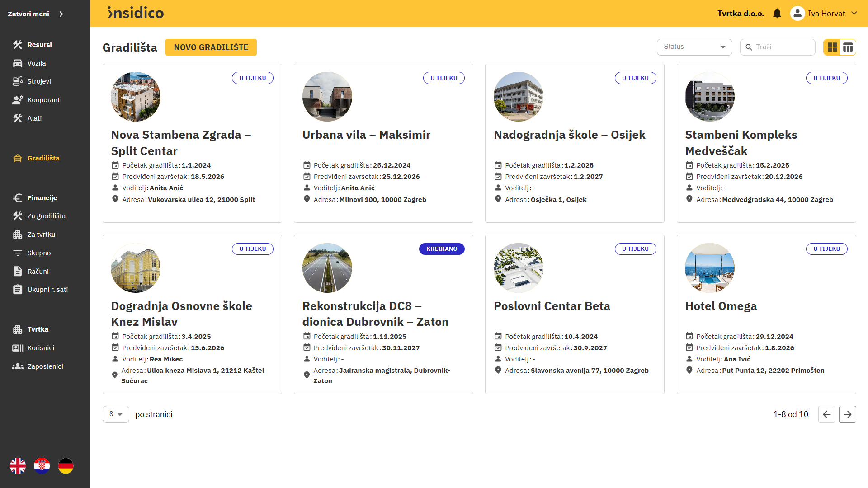Screen dimensions: 868x488
Task: Click the notifications bell icon
Action: pos(777,14)
